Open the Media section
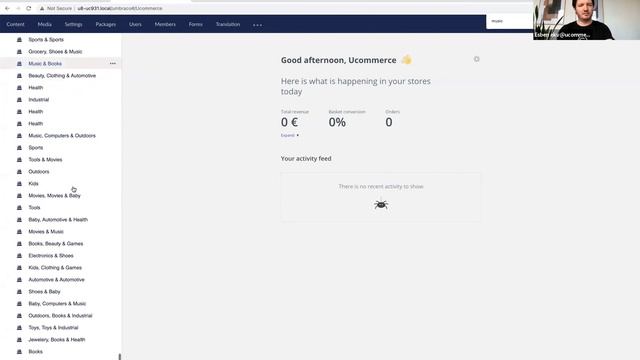 click(44, 24)
